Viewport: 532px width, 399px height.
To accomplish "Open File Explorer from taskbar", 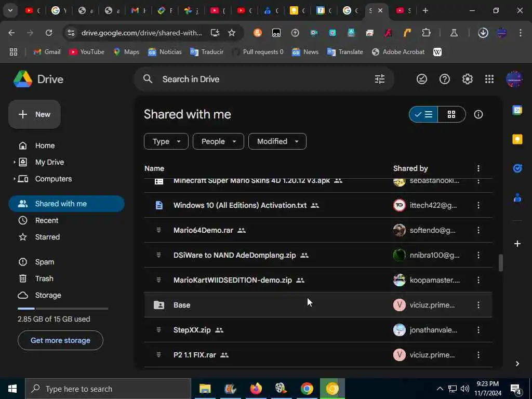I will (x=205, y=389).
